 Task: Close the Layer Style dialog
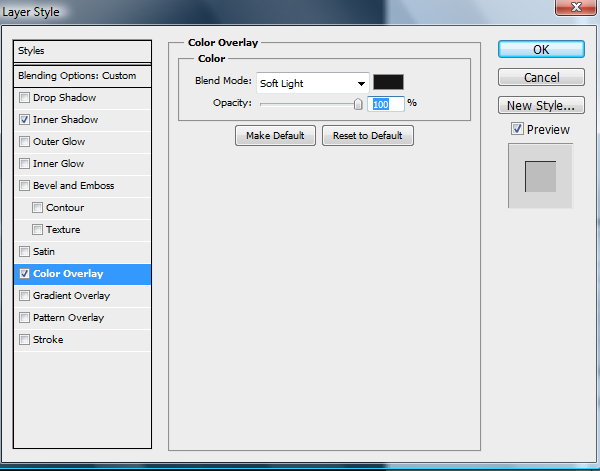tap(576, 7)
